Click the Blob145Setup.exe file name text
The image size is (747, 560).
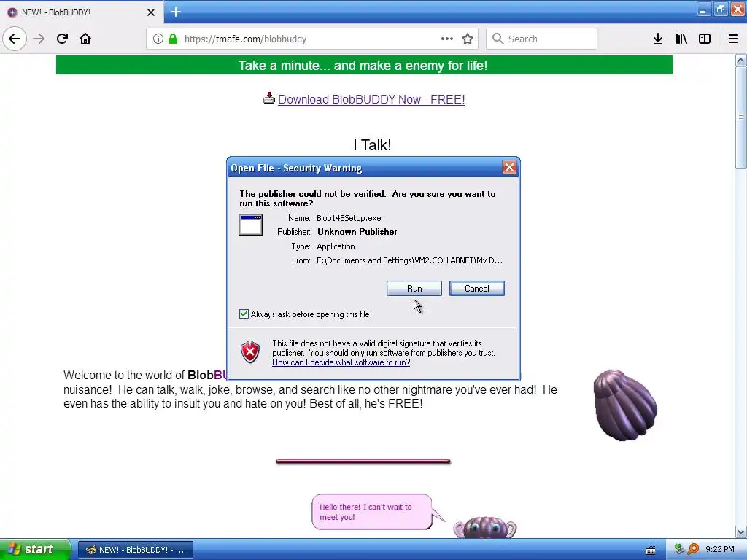349,218
